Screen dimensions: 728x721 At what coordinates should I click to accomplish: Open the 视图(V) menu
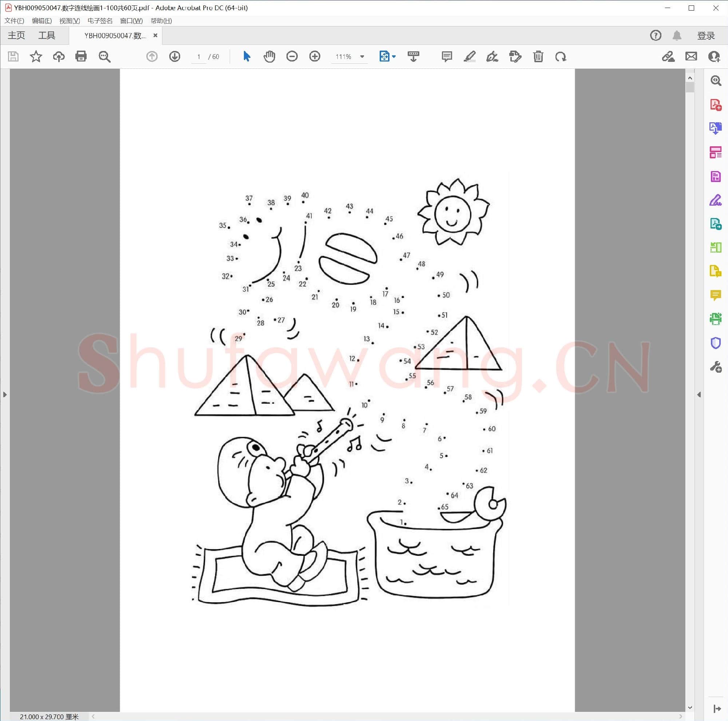tap(69, 21)
